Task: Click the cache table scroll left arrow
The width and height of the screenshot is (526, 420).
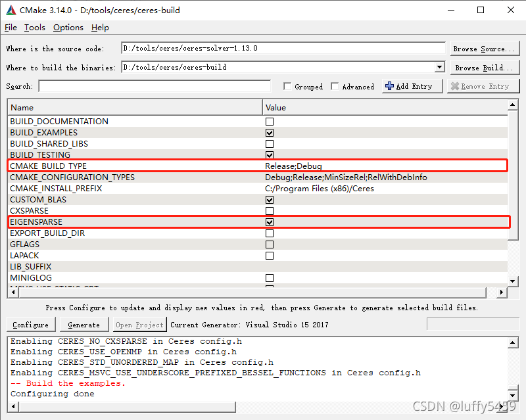Action: tap(13, 292)
